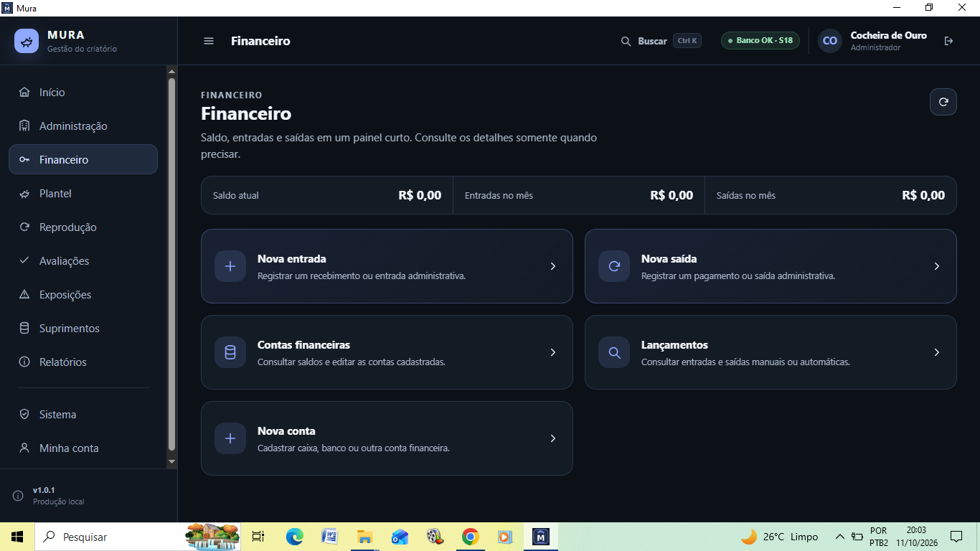
Task: Open Contas financeiras with its chevron arrow
Action: click(x=552, y=352)
